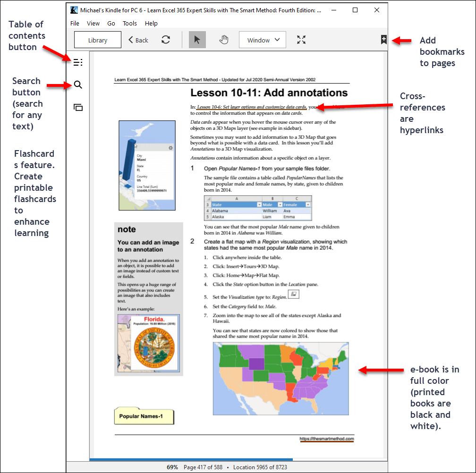Open the View menu
This screenshot has height=473, width=476.
tap(93, 23)
